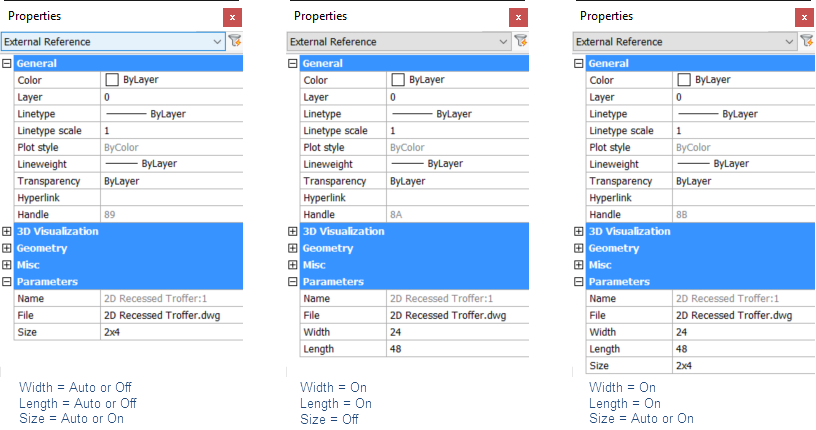
Task: Expand Misc section in right panel
Action: click(579, 265)
